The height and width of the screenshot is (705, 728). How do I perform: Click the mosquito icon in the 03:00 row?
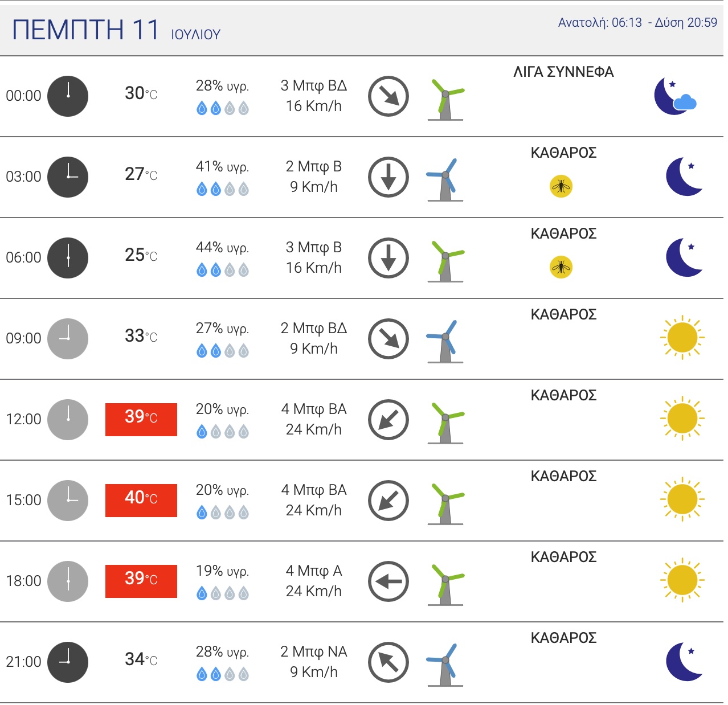pos(561,186)
